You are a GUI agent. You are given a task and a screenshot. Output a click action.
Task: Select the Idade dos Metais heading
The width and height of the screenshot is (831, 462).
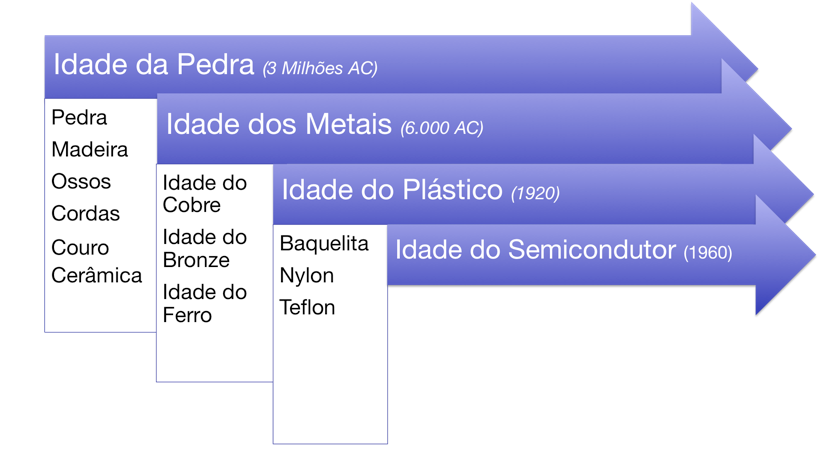coord(279,125)
